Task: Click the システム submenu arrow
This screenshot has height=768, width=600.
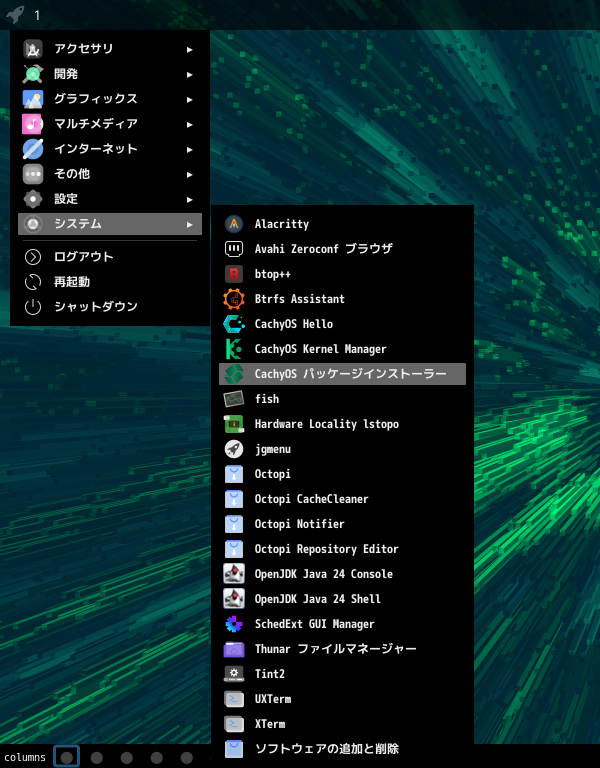Action: [x=190, y=224]
